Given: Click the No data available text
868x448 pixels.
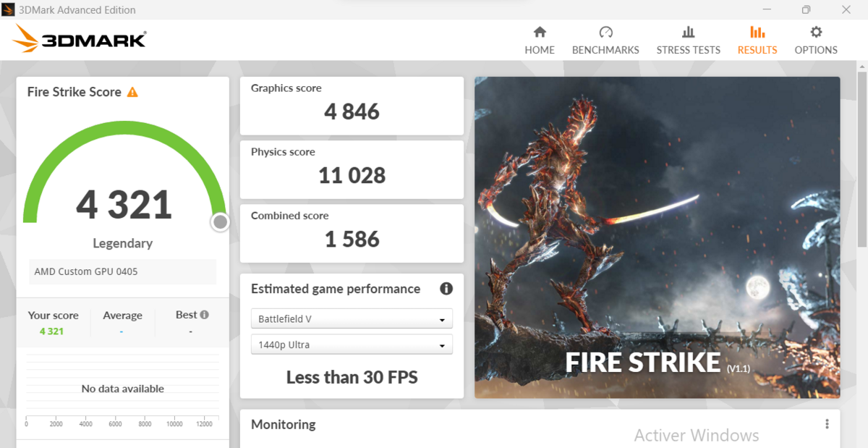Looking at the screenshot, I should point(123,389).
